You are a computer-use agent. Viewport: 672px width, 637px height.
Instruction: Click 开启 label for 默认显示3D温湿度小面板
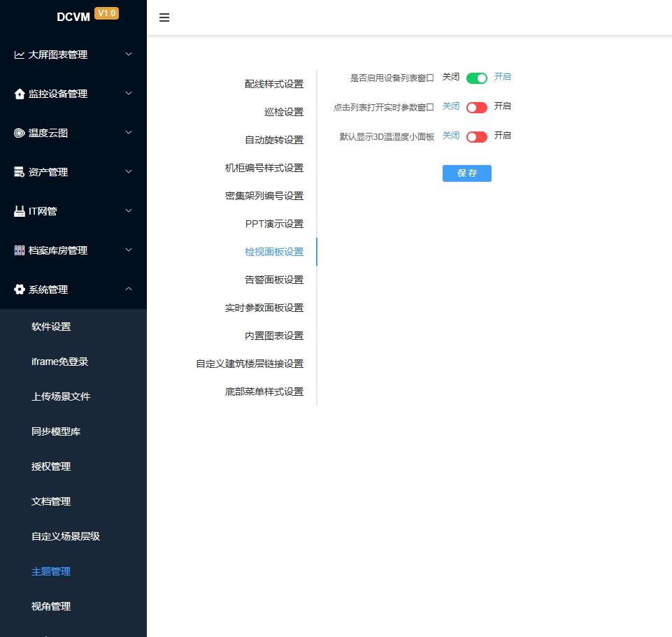[502, 136]
